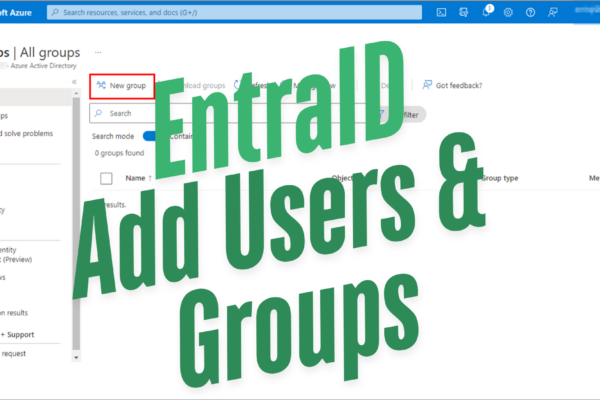
Task: Open the Support sidebar item
Action: (18, 335)
